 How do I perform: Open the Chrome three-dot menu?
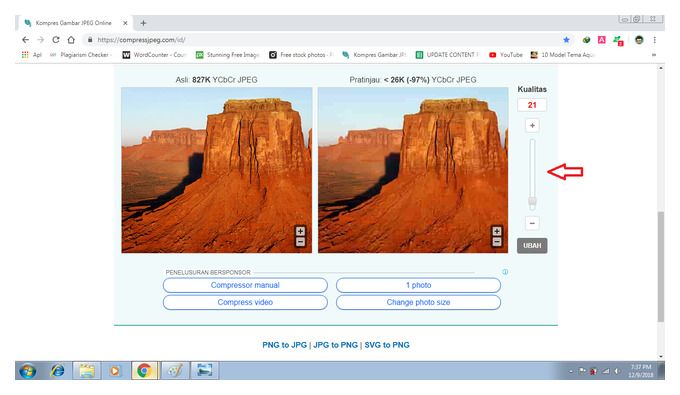tap(654, 40)
